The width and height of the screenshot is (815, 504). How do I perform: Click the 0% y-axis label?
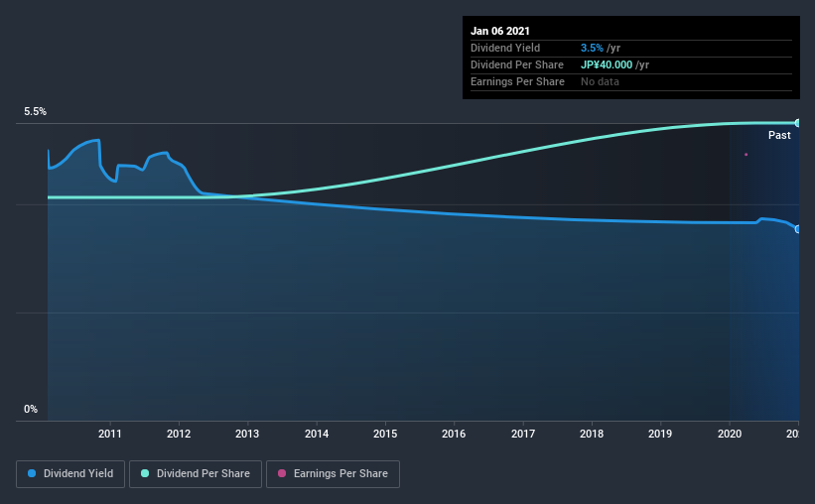pos(31,410)
